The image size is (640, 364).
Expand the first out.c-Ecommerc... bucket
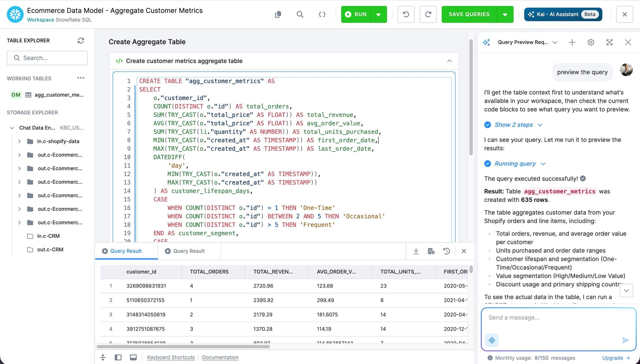[x=20, y=155]
